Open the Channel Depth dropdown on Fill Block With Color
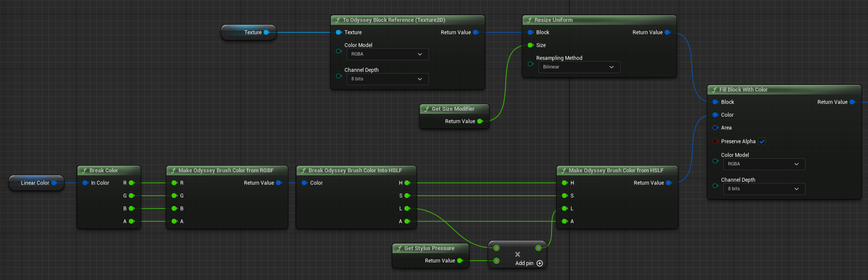This screenshot has height=280, width=868. pyautogui.click(x=764, y=189)
